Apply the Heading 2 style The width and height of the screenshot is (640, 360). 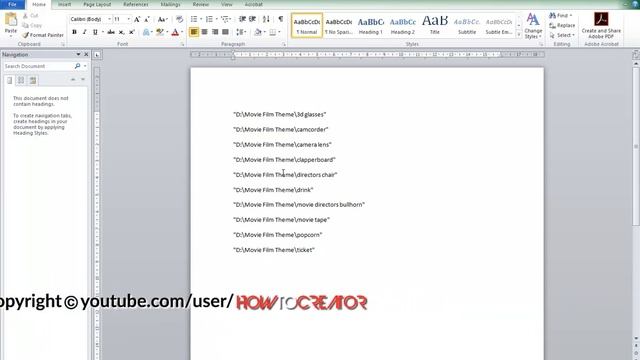(402, 25)
